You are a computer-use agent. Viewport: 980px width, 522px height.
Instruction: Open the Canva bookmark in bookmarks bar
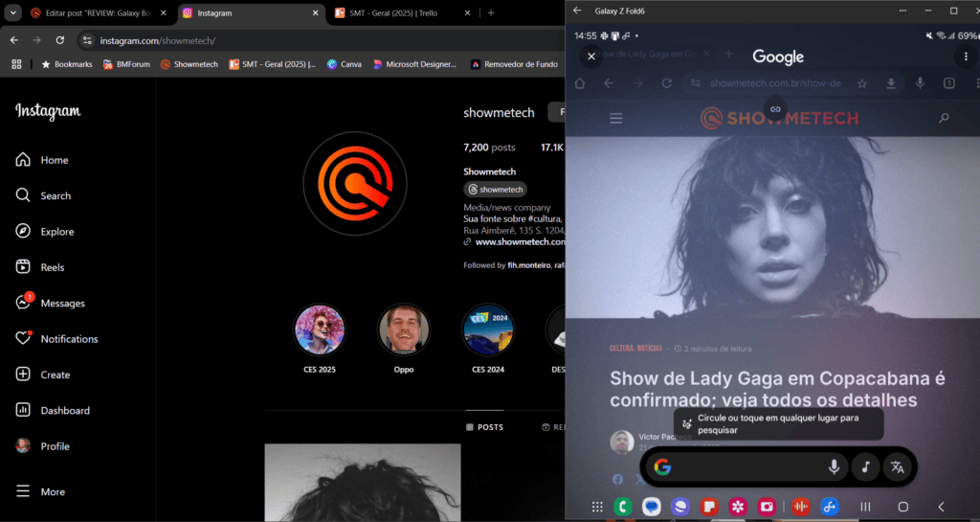(x=345, y=64)
